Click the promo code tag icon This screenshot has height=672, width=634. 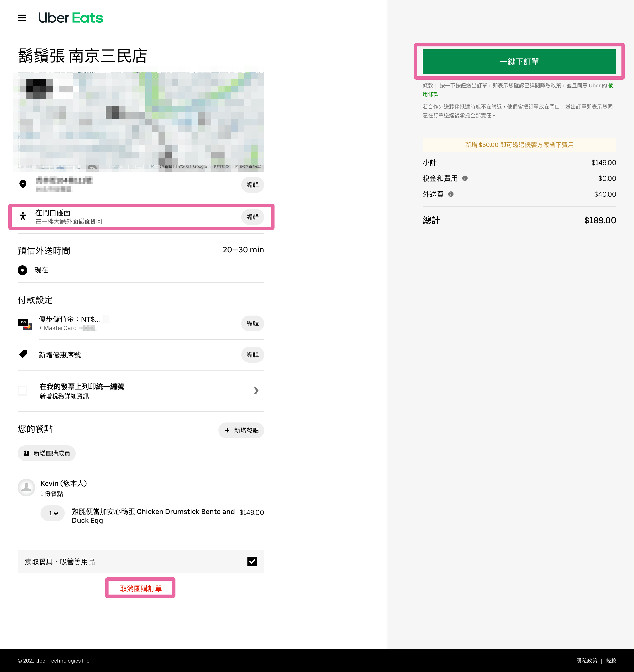[23, 354]
